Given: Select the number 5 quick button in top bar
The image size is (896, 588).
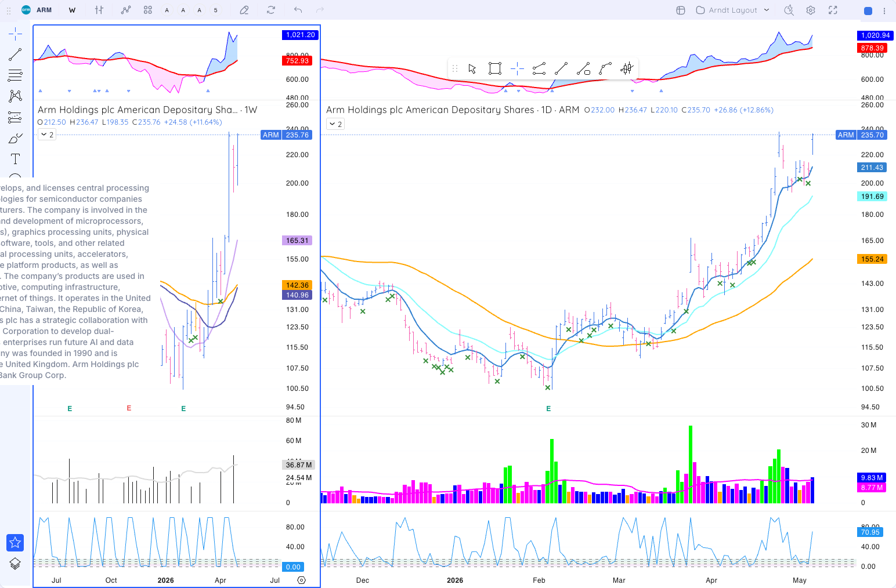Looking at the screenshot, I should 216,10.
